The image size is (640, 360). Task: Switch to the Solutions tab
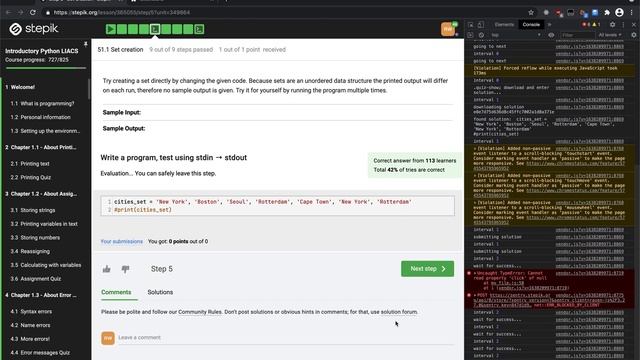pyautogui.click(x=160, y=292)
